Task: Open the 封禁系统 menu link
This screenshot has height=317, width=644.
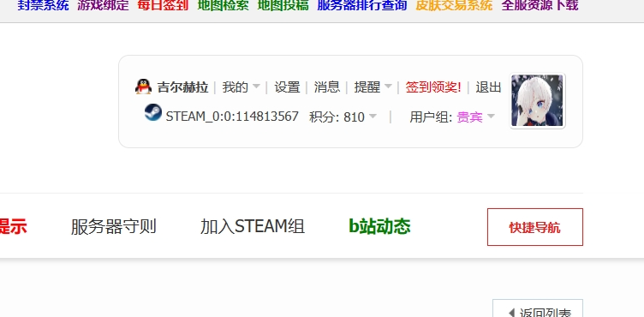Action: (44, 5)
